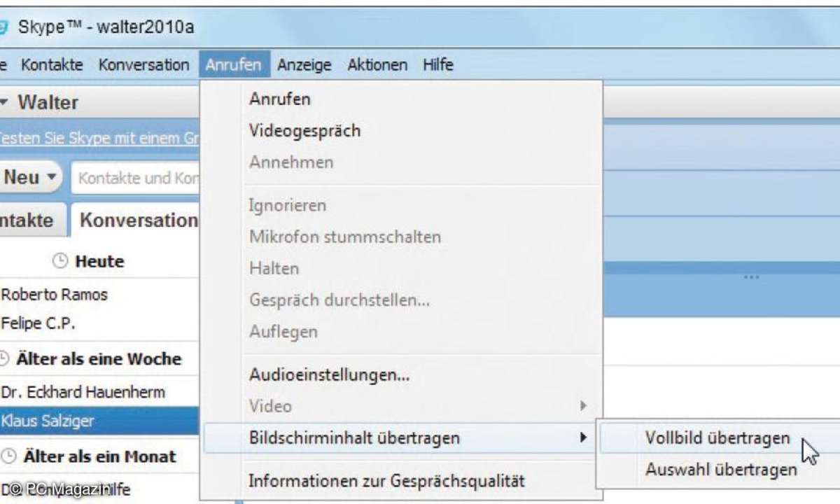
Task: Select the Annehmen menu entry
Action: (401, 162)
